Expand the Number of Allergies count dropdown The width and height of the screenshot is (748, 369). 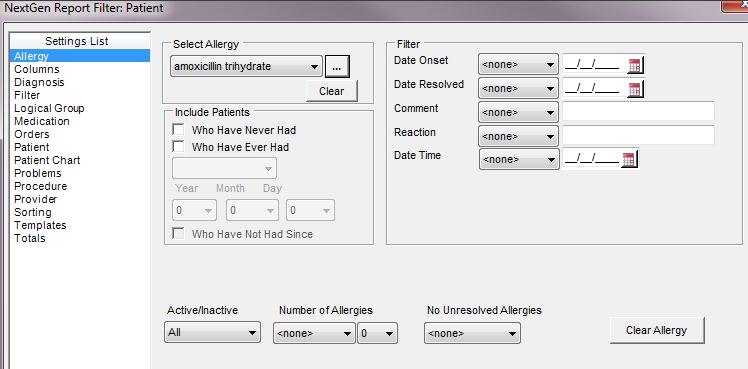click(377, 333)
